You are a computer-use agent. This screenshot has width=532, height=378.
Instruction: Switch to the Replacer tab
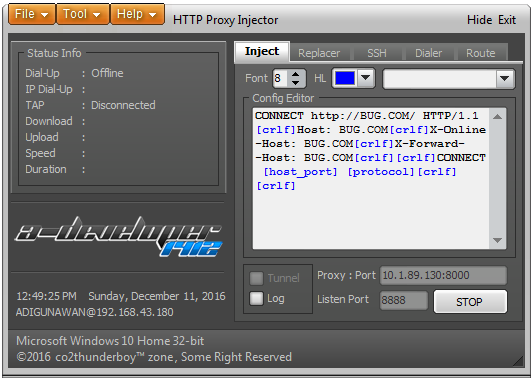[319, 53]
